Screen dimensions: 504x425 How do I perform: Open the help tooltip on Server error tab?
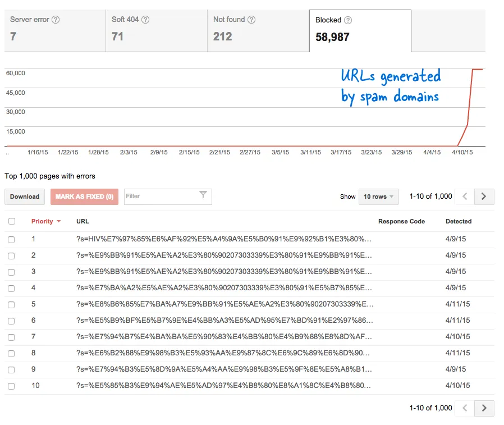tap(54, 20)
